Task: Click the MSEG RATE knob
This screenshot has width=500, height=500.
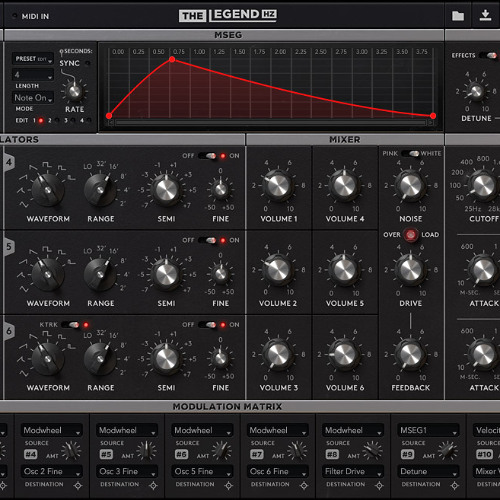Action: coord(74,91)
